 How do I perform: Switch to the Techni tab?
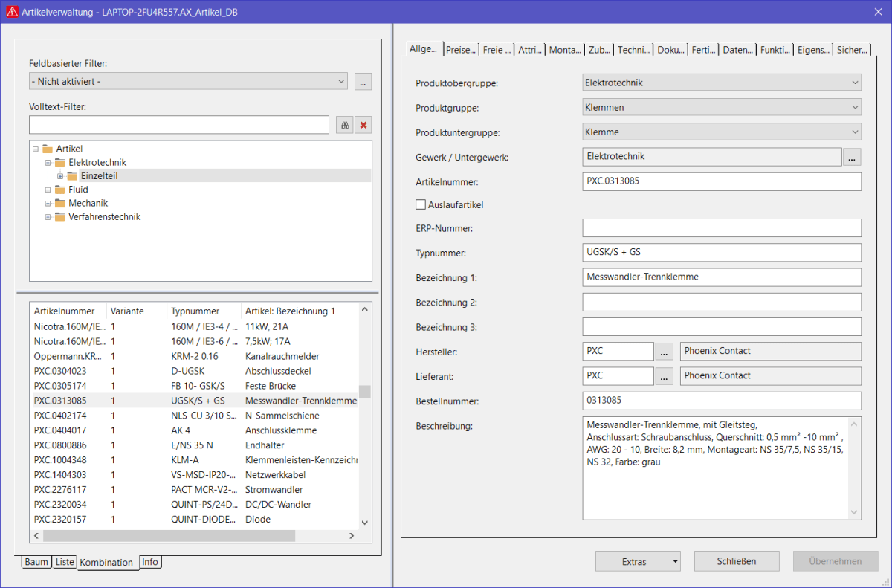[x=633, y=49]
